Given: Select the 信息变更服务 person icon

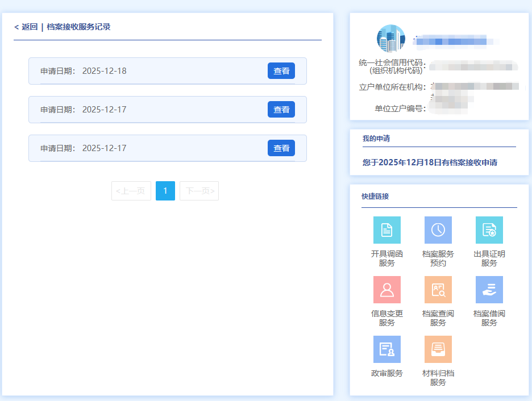Looking at the screenshot, I should click(x=386, y=290).
